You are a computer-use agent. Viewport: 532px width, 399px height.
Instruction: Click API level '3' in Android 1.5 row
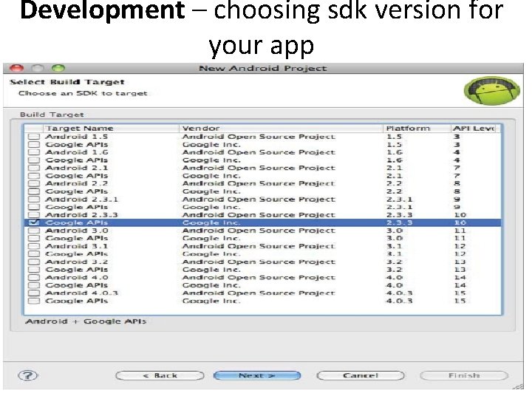pos(457,137)
